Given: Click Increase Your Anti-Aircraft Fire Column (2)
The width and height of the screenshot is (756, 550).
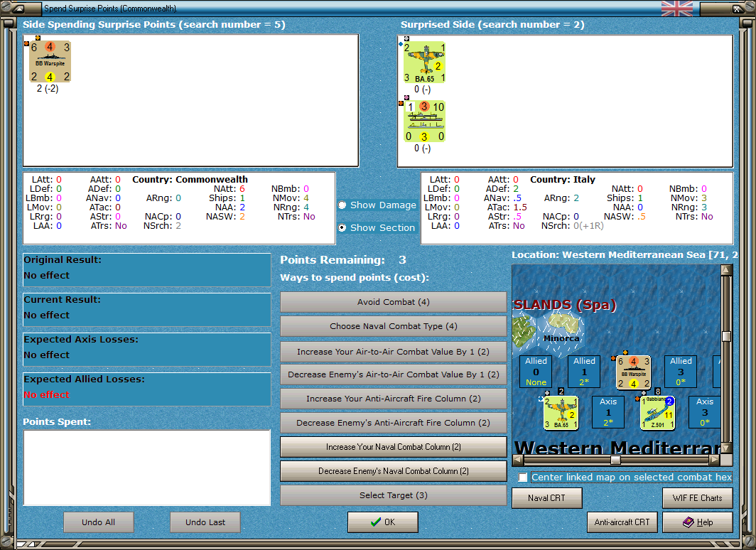Looking at the screenshot, I should [x=394, y=398].
